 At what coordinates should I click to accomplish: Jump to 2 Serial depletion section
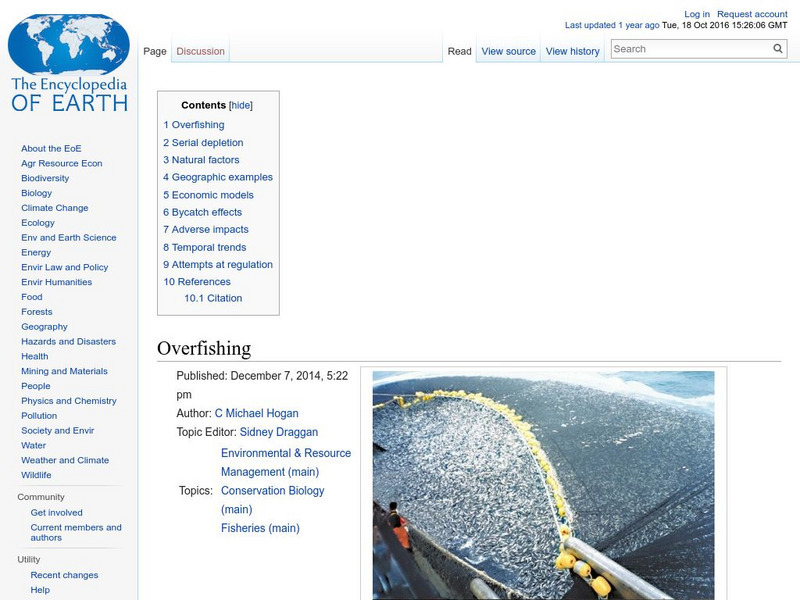(203, 142)
